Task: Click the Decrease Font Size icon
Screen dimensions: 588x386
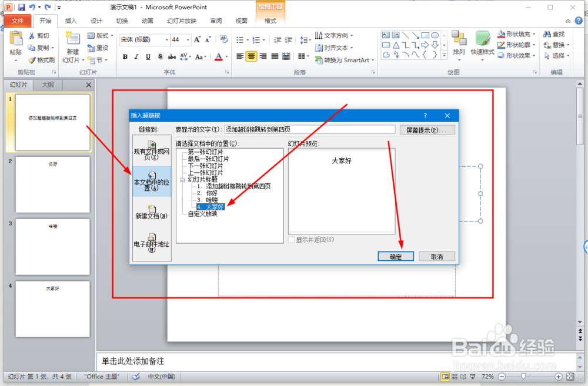Action: (x=208, y=39)
